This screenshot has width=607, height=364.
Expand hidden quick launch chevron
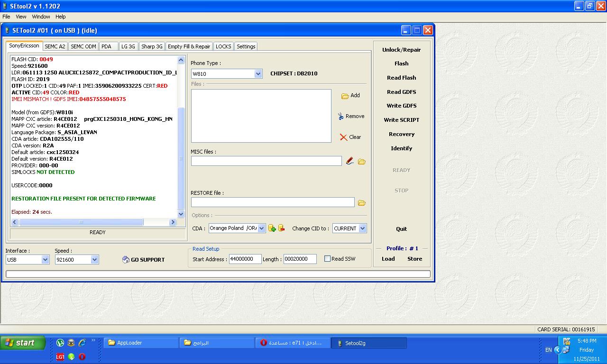[93, 340]
